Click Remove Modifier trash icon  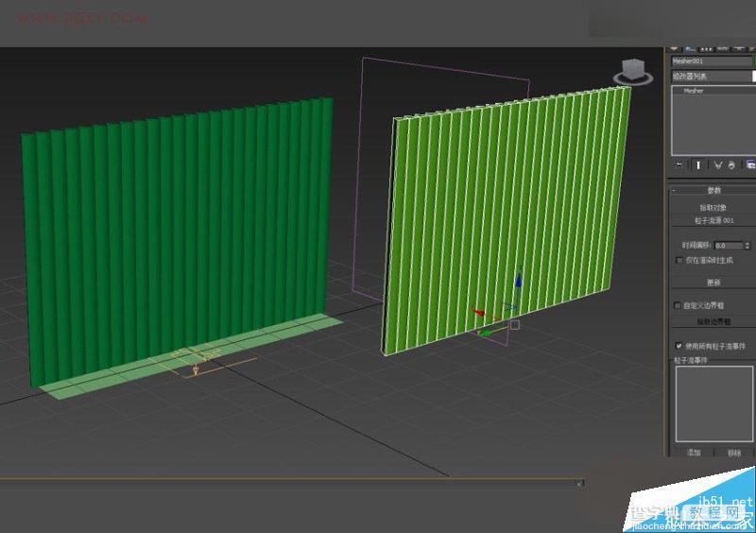pyautogui.click(x=731, y=165)
